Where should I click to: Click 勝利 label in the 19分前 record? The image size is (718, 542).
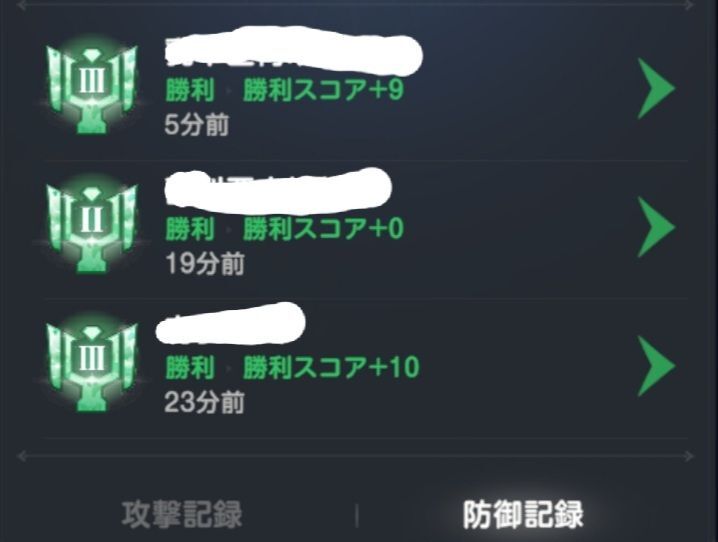pyautogui.click(x=190, y=228)
